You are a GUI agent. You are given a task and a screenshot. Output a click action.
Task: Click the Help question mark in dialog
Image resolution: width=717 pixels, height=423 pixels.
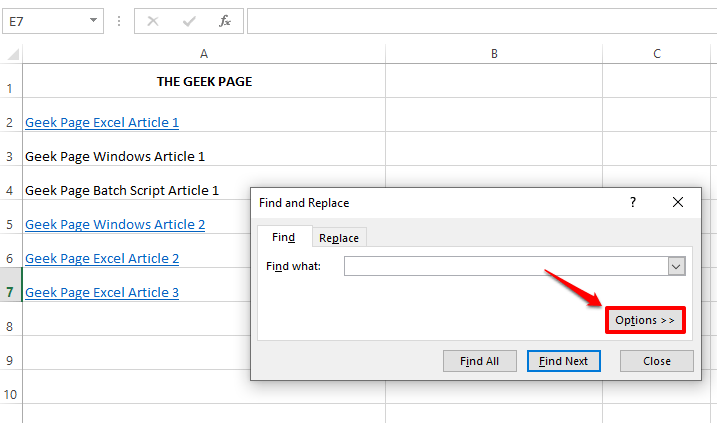632,202
